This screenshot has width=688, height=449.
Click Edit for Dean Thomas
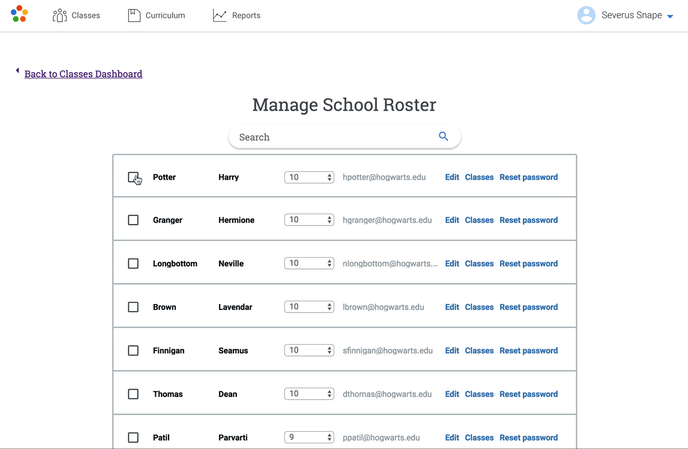tap(452, 394)
